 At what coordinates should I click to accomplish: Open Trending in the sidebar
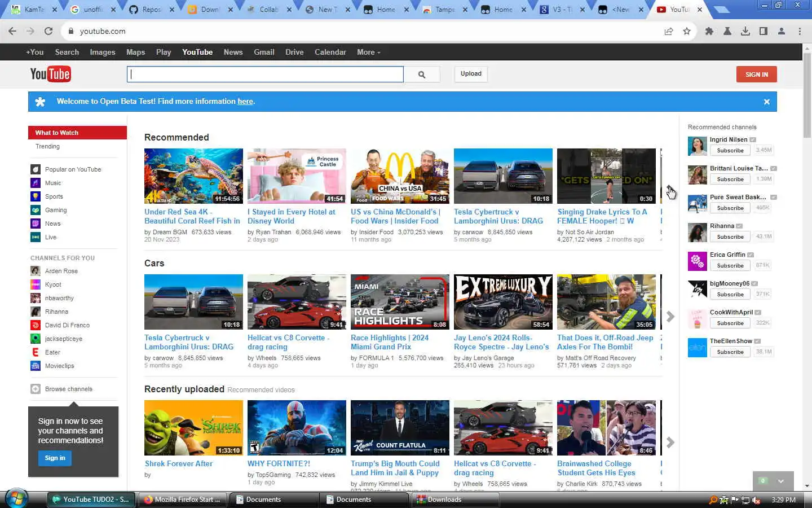point(47,146)
